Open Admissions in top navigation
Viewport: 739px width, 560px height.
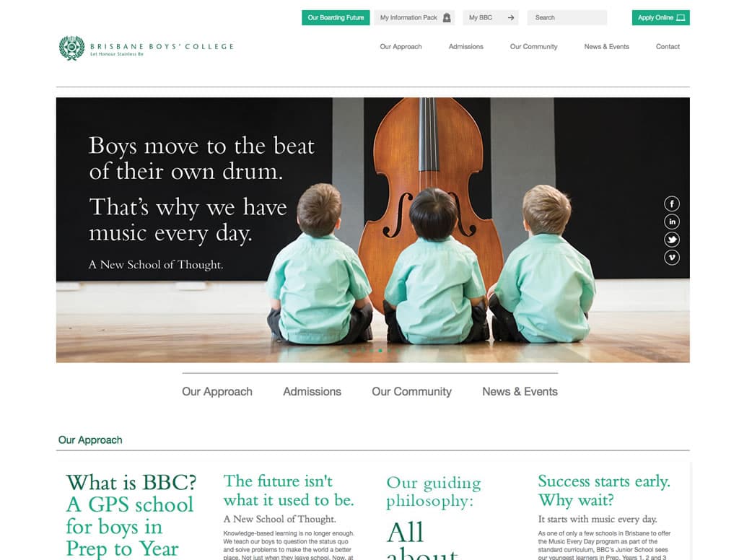pos(465,47)
